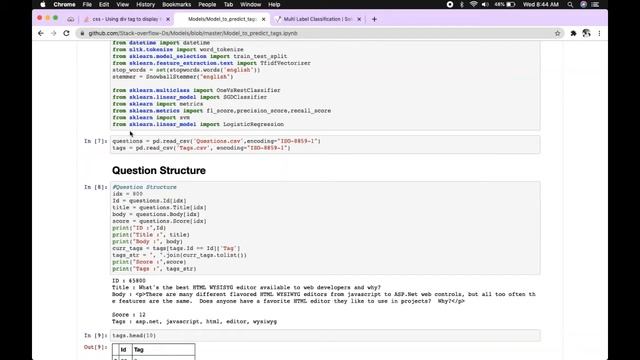Click the 'Tag' column header in table
Screen dimensions: 640x360
pos(139,350)
